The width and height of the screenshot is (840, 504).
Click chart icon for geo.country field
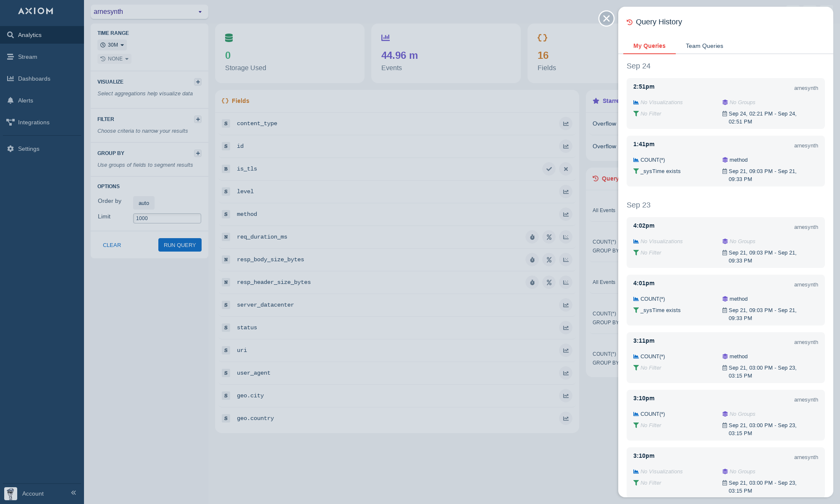(x=566, y=418)
